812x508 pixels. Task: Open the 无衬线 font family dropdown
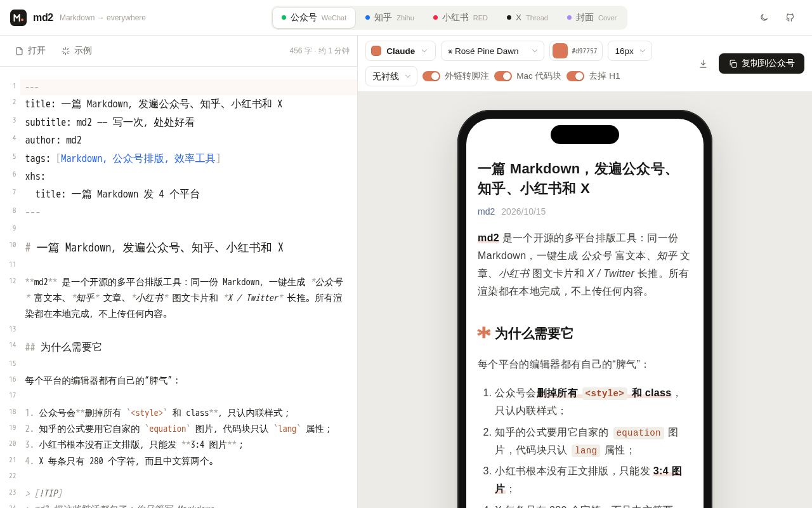tap(391, 76)
